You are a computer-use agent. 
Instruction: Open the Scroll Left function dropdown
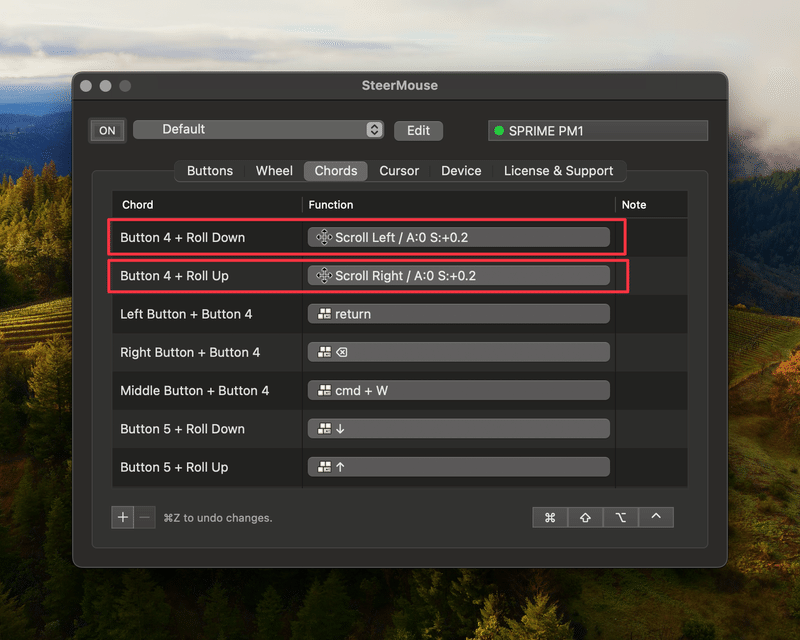click(x=459, y=237)
